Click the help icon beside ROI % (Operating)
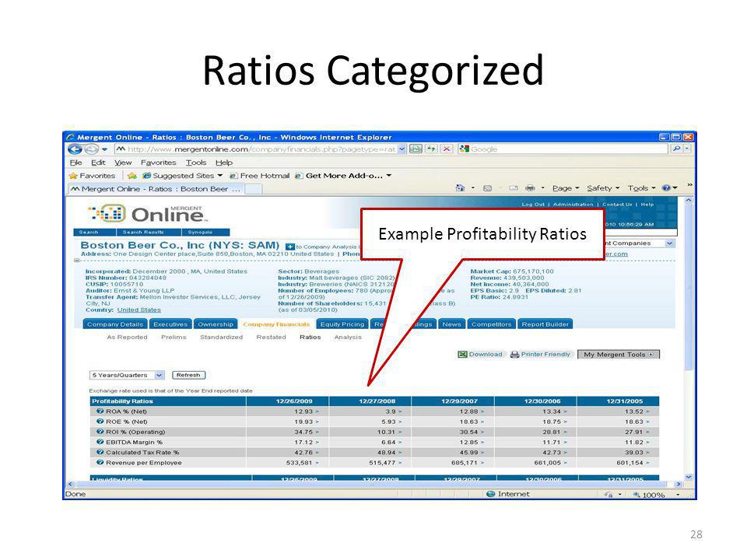This screenshot has height=560, width=747. [100, 432]
